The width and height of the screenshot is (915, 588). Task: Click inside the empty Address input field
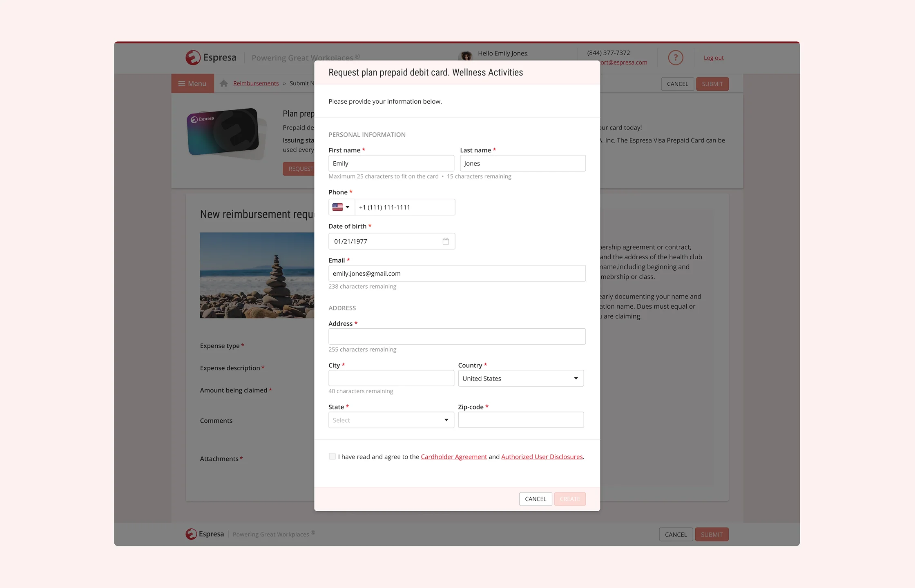coord(457,336)
